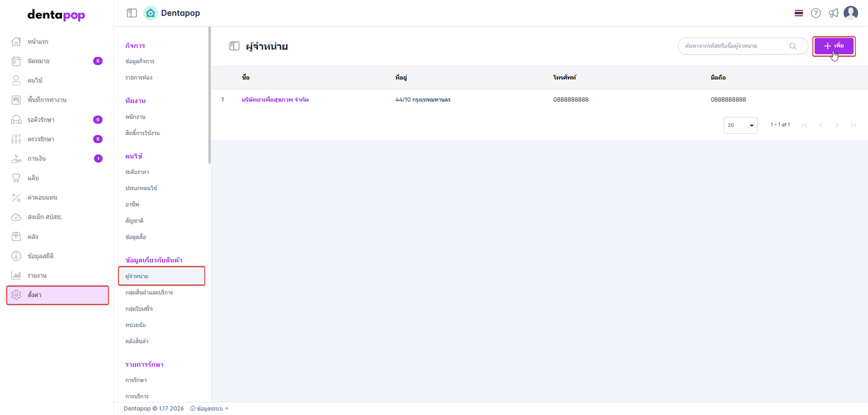Open the user profile avatar
This screenshot has height=415, width=868.
coord(851,13)
